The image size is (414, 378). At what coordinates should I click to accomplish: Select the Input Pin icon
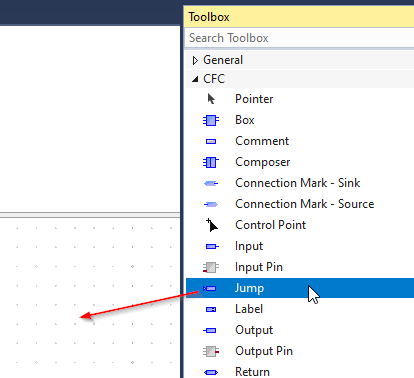(x=211, y=267)
